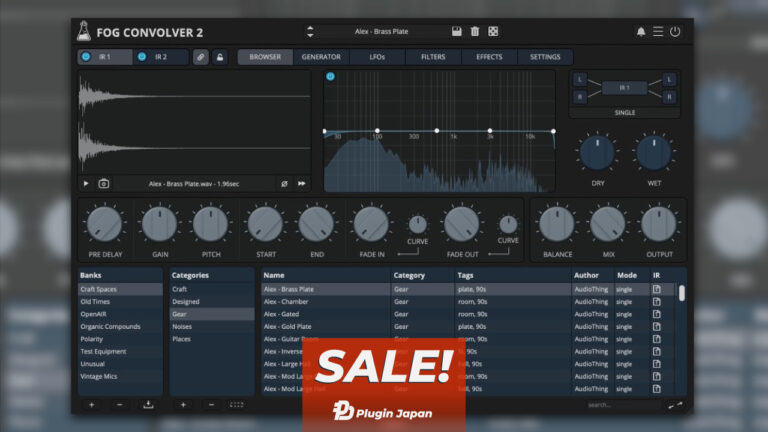This screenshot has height=432, width=768.
Task: Click the IR file icon for Alex - Chamber
Action: (657, 302)
